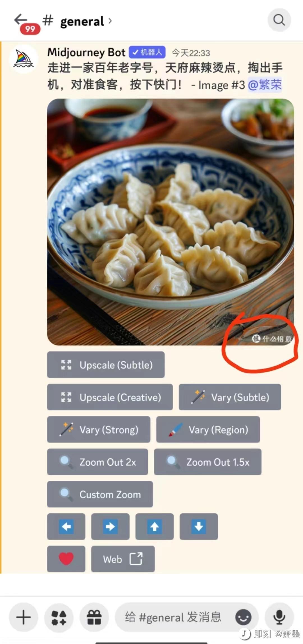Tap the Midjourney Bot sailboat avatar
This screenshot has width=303, height=644.
pos(24,59)
